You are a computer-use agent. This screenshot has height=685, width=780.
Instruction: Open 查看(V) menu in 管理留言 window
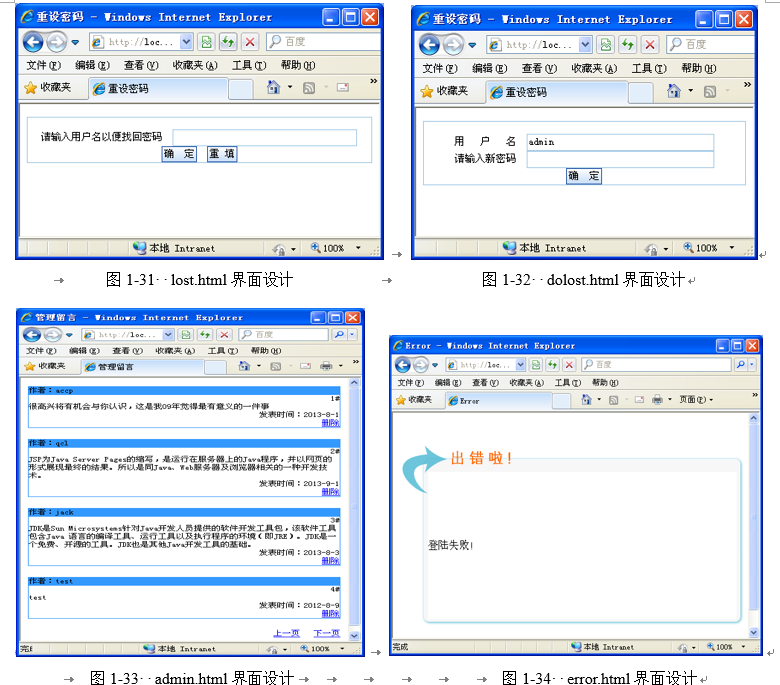127,351
